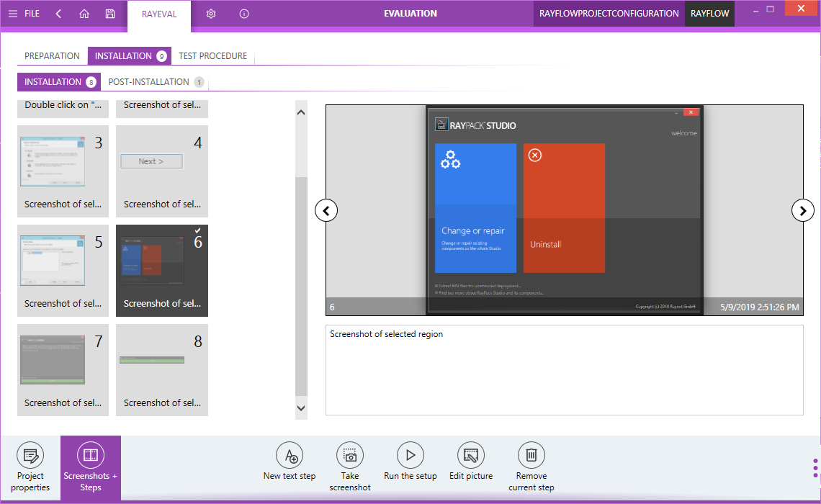Click the EVALUATION title text

coord(410,14)
